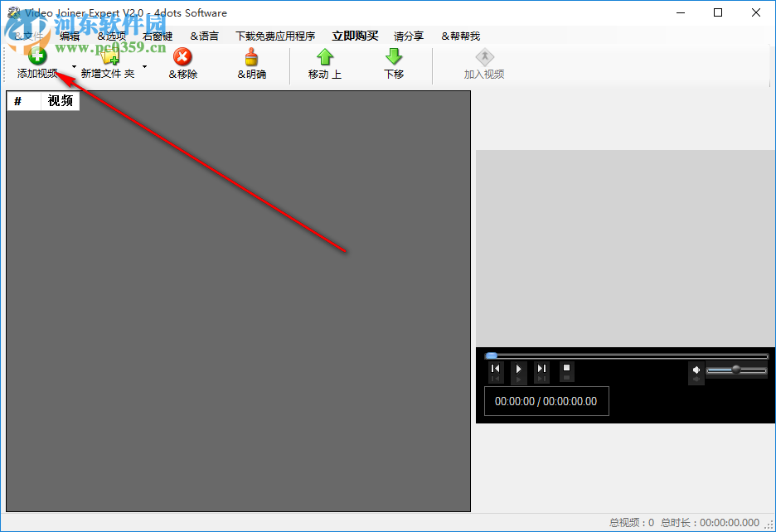776x532 pixels.
Task: Click the speaker volume icon in the player
Action: [696, 370]
